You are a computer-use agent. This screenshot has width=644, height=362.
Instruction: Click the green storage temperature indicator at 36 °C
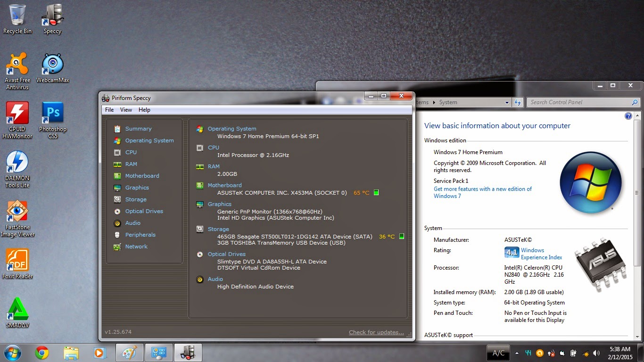click(401, 236)
